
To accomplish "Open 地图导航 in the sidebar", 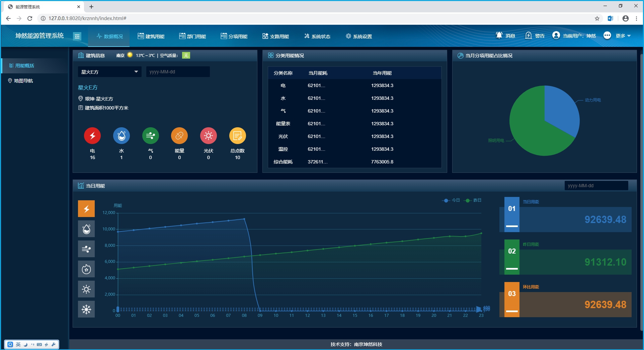I will pyautogui.click(x=23, y=81).
